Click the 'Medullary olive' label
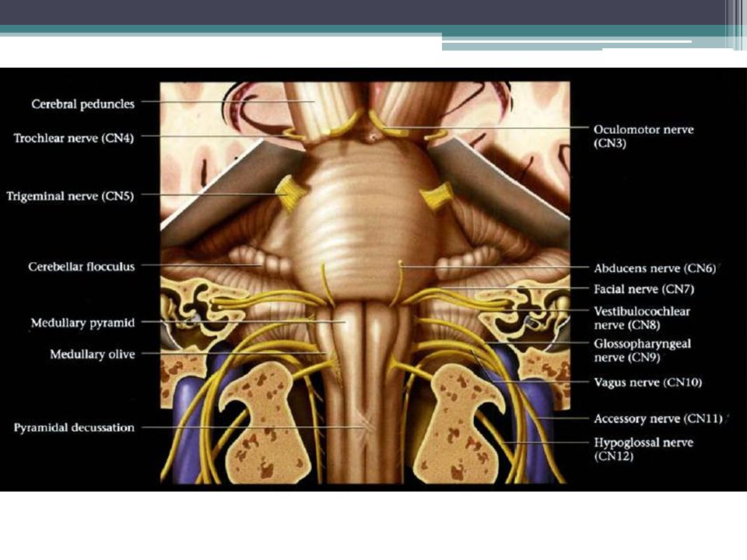 click(93, 355)
